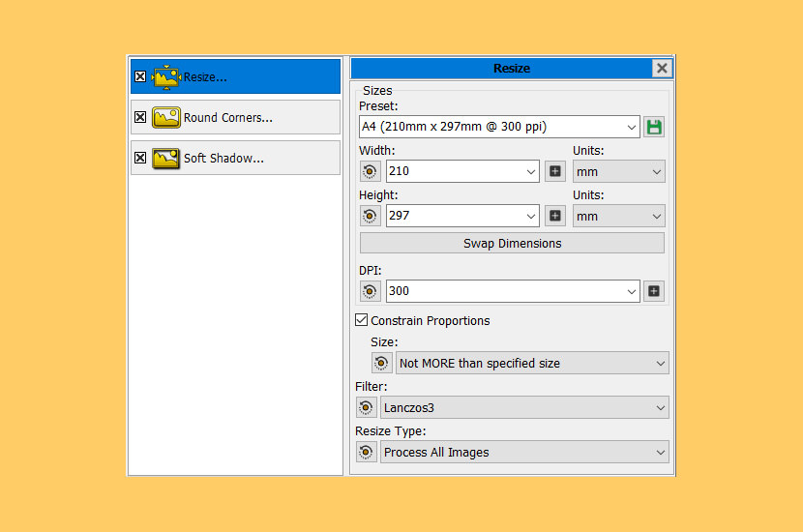Open the Height Units mm dropdown
This screenshot has width=803, height=532.
tap(618, 216)
